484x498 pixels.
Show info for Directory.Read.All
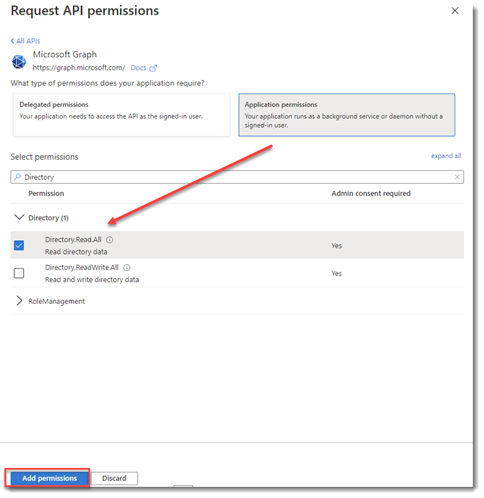click(x=109, y=240)
